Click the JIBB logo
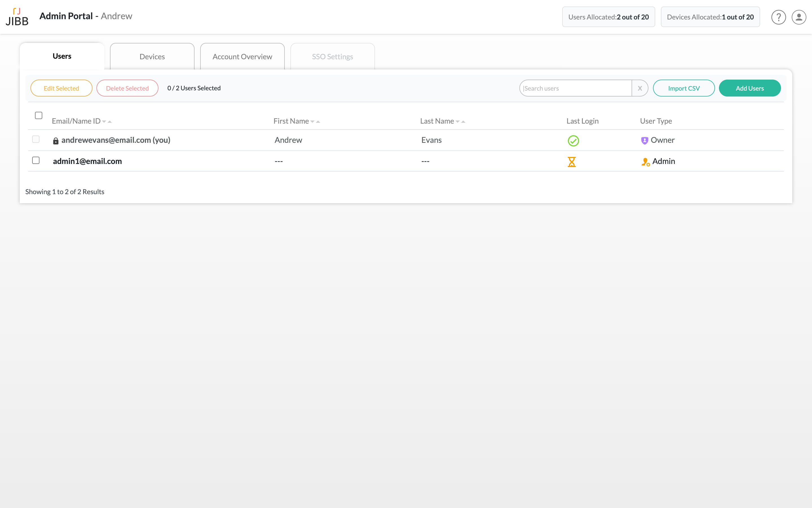812x508 pixels. click(x=17, y=17)
